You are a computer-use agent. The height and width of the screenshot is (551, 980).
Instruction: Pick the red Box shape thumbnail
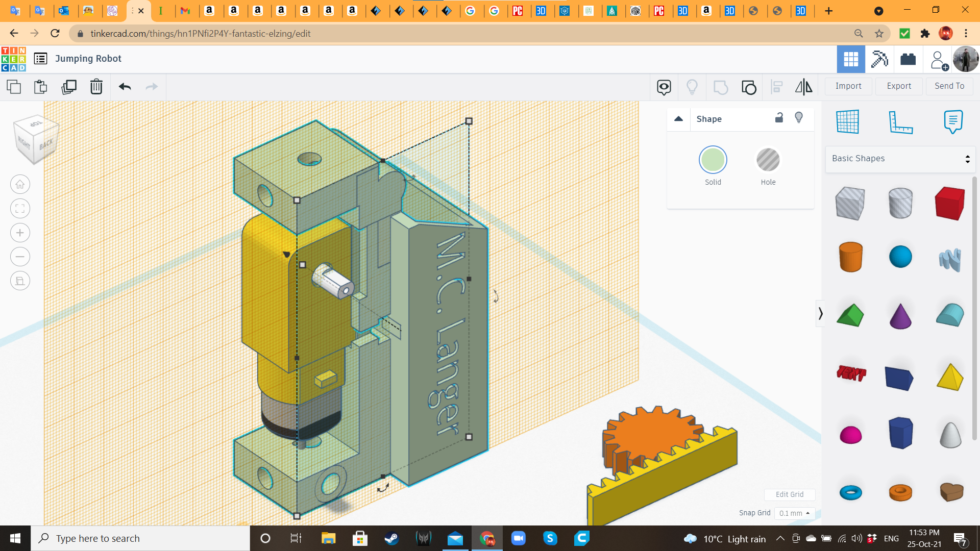949,203
